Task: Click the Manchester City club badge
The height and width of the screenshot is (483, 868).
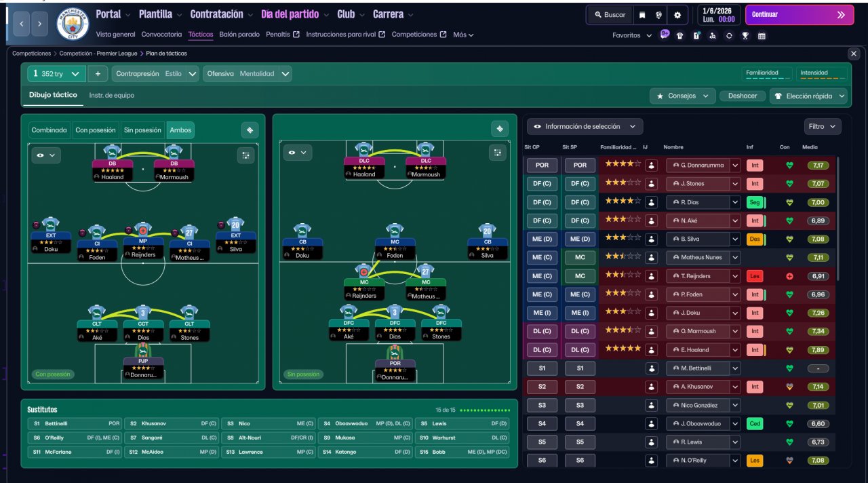Action: click(x=73, y=24)
